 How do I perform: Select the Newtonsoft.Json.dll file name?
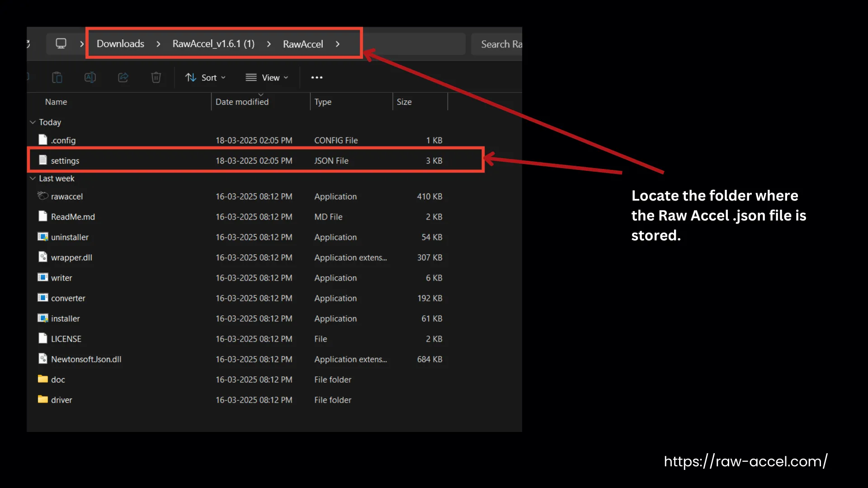(x=86, y=359)
